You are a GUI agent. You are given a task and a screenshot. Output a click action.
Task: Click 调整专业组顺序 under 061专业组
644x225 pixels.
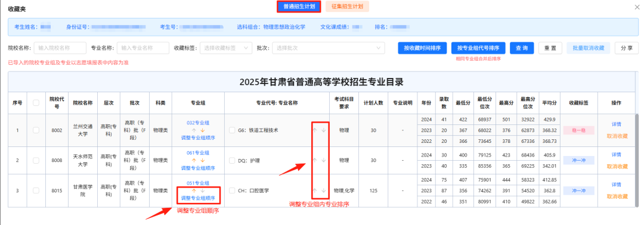tap(198, 168)
